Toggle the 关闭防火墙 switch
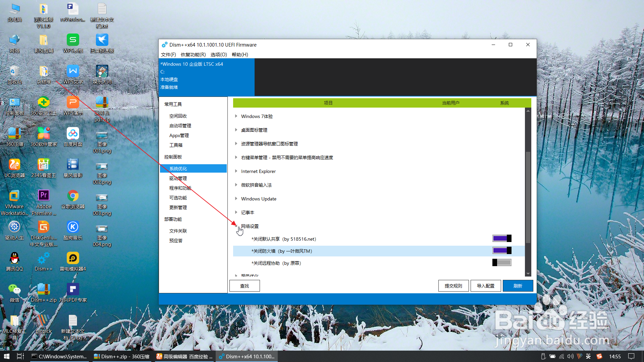 click(x=502, y=251)
